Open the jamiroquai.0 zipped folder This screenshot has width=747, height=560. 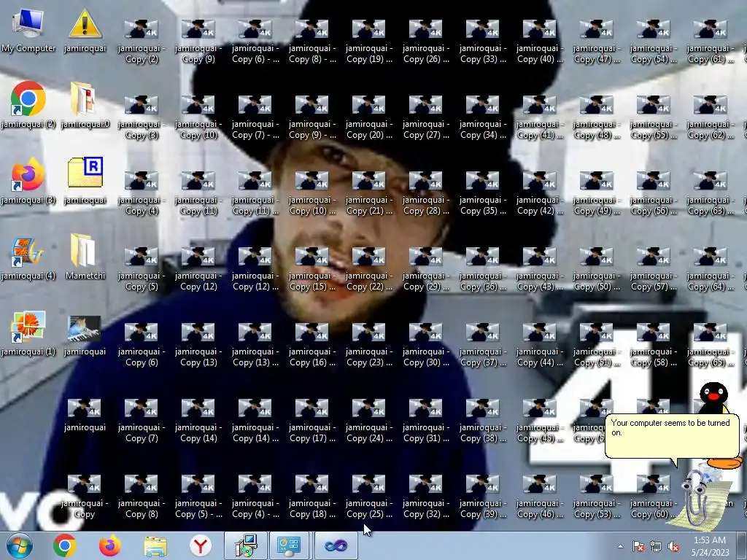(85, 106)
